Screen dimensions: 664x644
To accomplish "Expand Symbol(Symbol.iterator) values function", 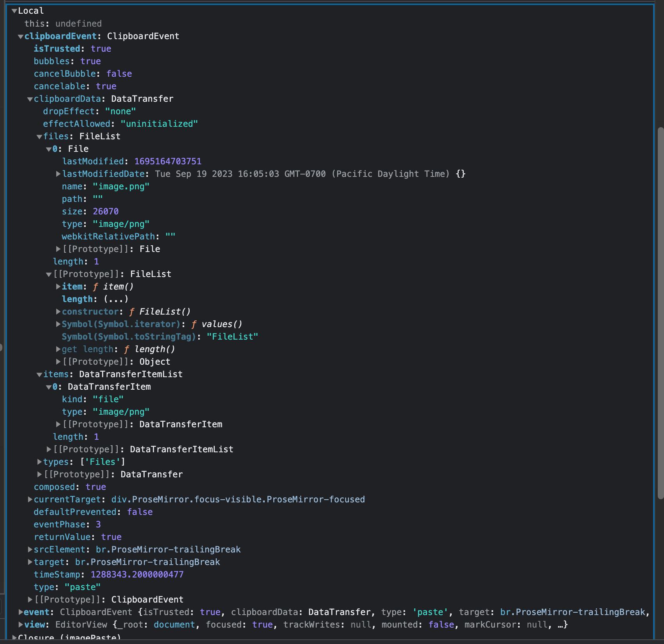I will point(57,324).
